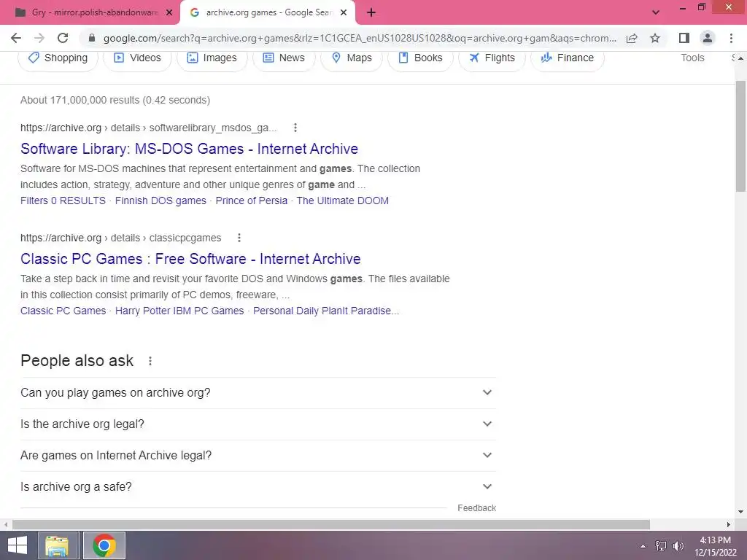Open more options for MS-DOS Games result
This screenshot has width=747, height=560.
(295, 128)
